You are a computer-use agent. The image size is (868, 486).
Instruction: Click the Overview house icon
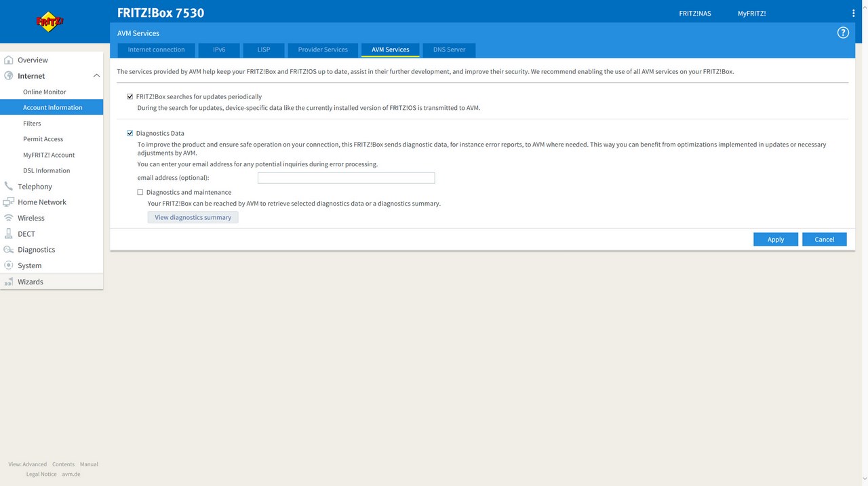pos(9,60)
